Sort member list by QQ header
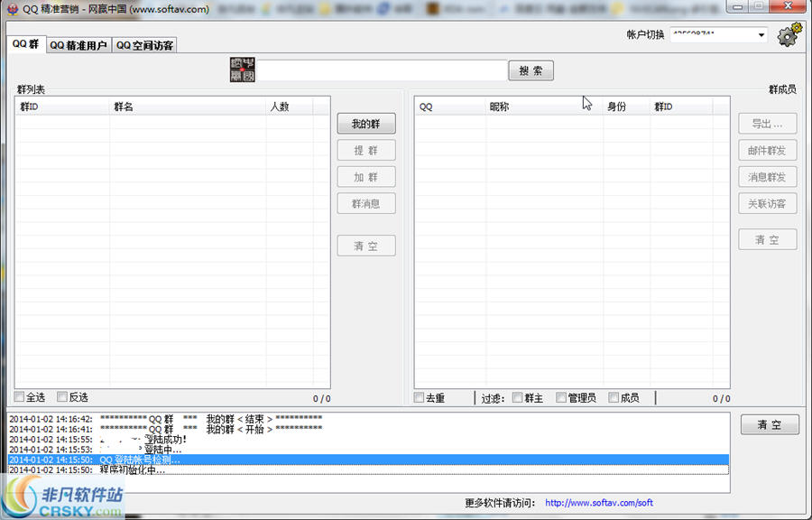812x520 pixels. (450, 107)
